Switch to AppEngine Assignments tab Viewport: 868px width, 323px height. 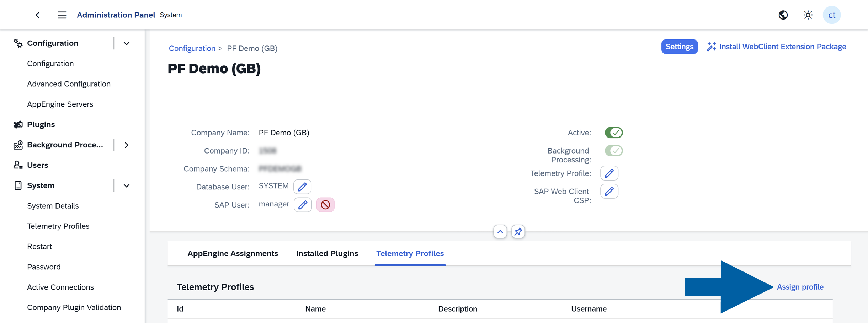coord(233,253)
